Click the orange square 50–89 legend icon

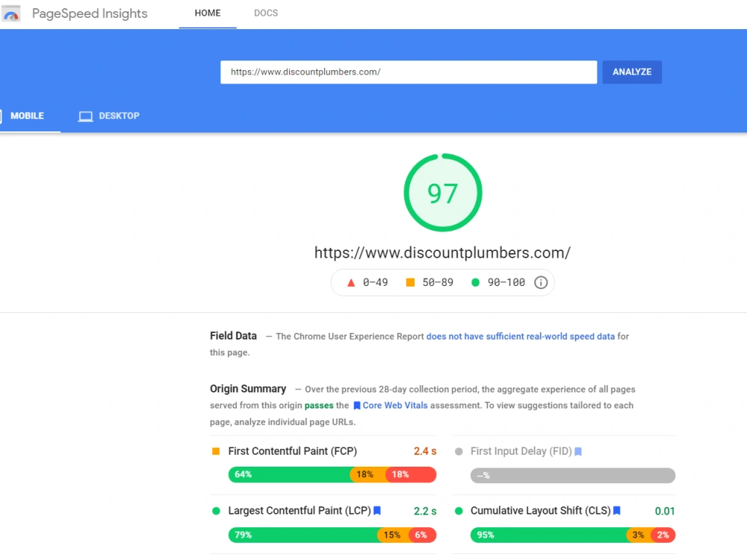pyautogui.click(x=410, y=282)
